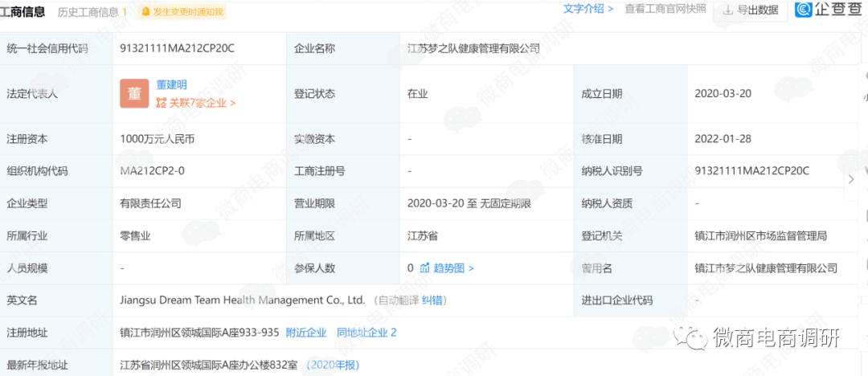
Task: Select organization code MA212CP2-0
Action: [x=152, y=171]
